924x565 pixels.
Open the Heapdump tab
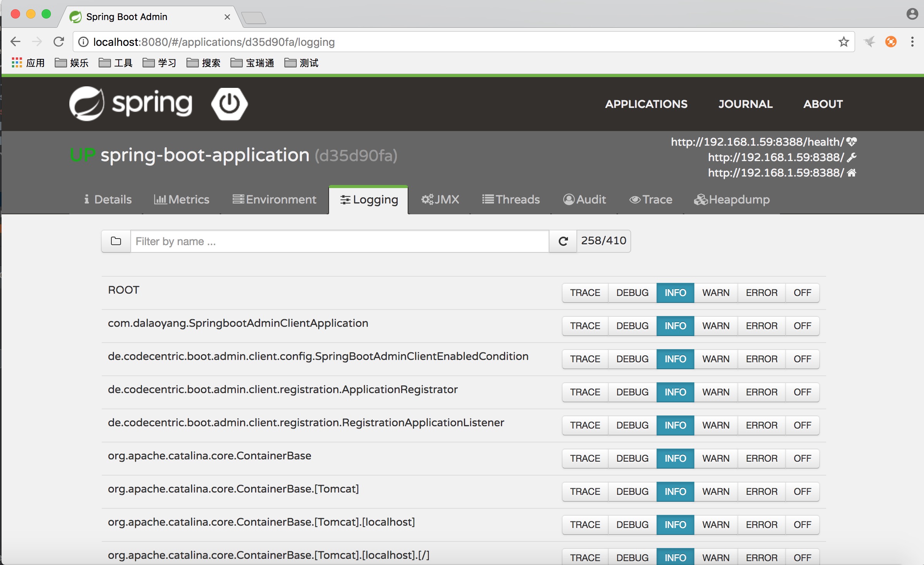[732, 200]
